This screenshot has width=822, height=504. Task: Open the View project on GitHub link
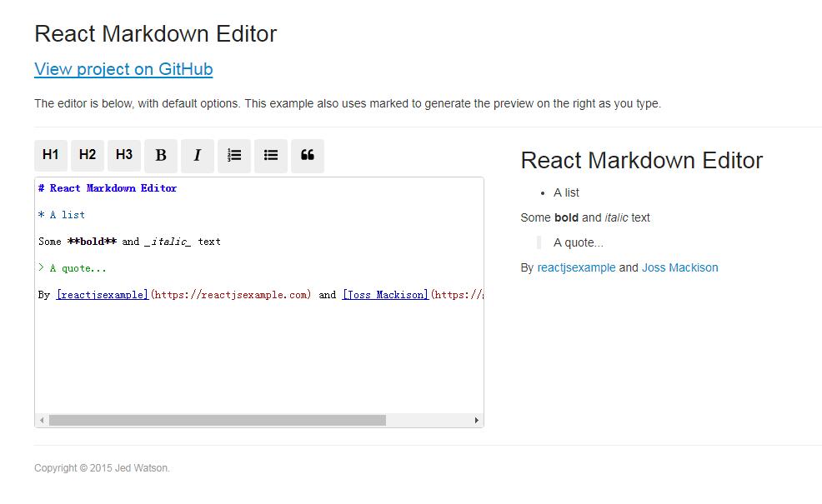pyautogui.click(x=123, y=69)
